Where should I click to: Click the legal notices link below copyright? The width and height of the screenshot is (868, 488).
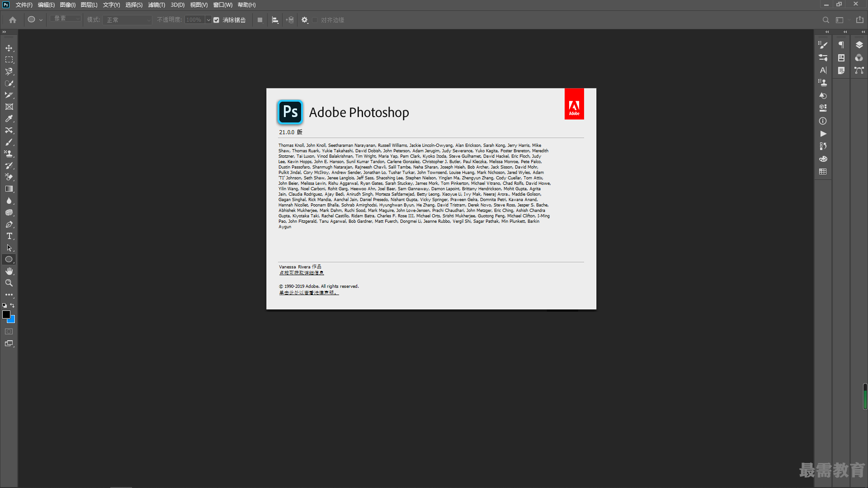coord(309,293)
